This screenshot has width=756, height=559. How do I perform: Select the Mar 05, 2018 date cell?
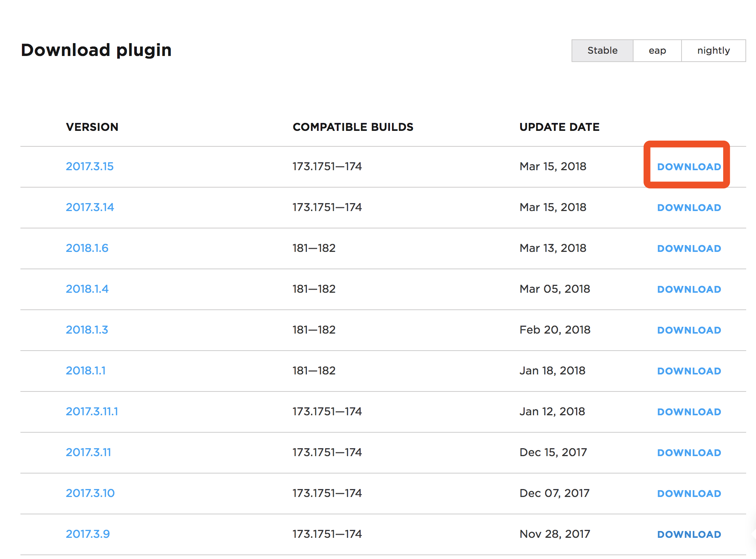pos(555,289)
